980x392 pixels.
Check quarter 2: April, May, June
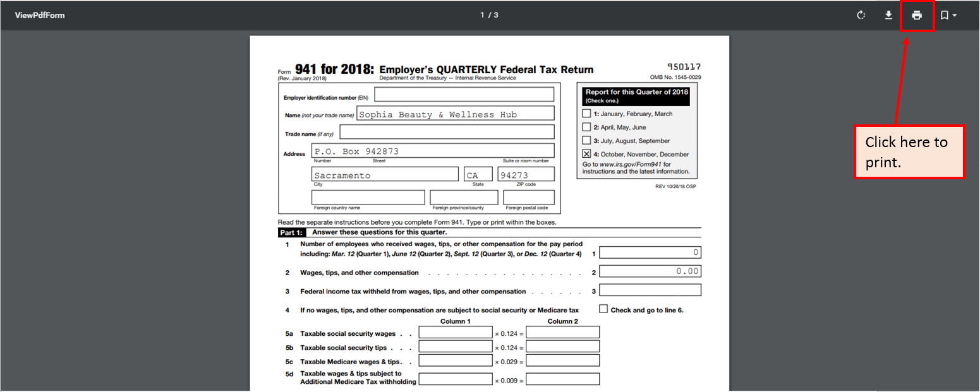tap(586, 127)
